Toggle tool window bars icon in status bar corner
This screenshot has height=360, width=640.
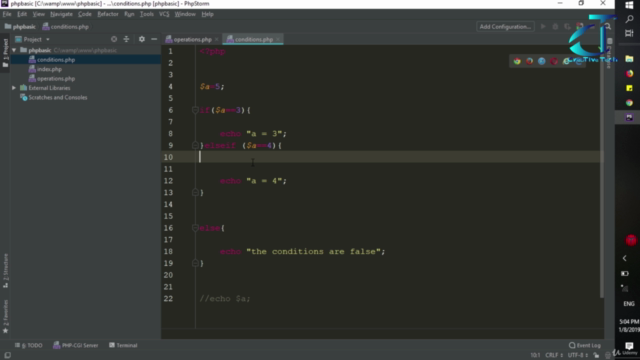coord(7,356)
